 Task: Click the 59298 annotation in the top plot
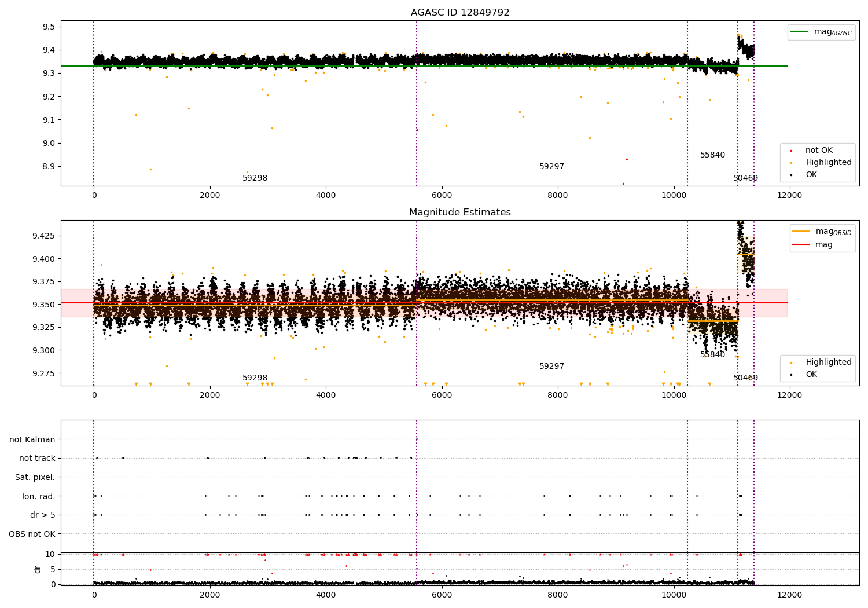point(255,178)
